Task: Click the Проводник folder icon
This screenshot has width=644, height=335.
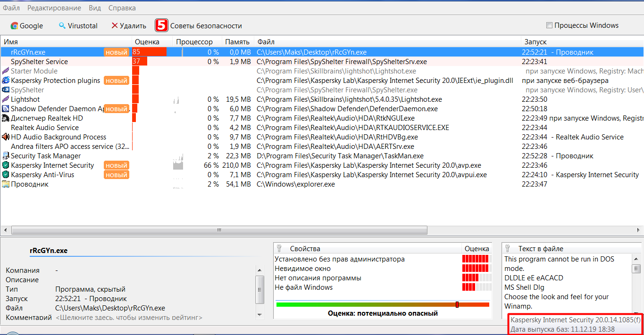Action: tap(6, 184)
